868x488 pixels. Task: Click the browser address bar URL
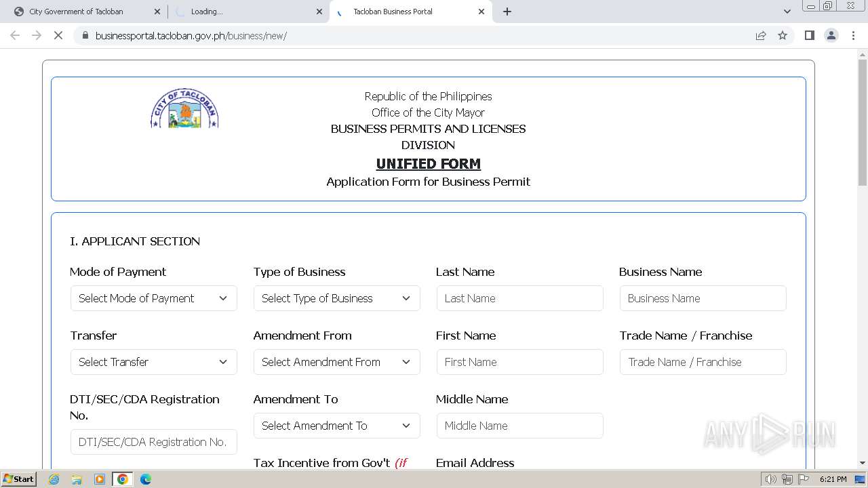[x=191, y=35]
